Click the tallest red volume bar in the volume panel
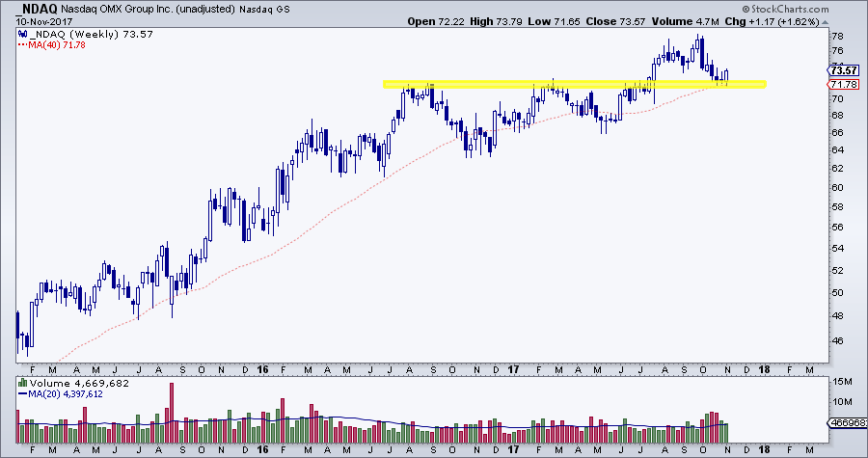 [172, 413]
